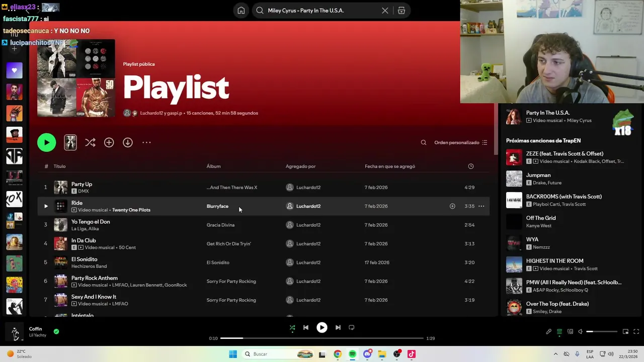This screenshot has height=362, width=644.
Task: Sort by Título column header
Action: coord(59,166)
